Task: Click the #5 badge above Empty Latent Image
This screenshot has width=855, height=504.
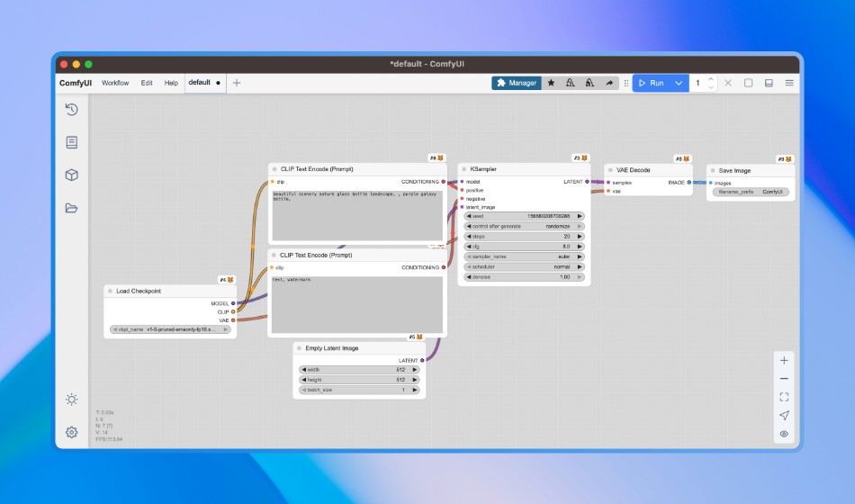Action: pos(416,337)
